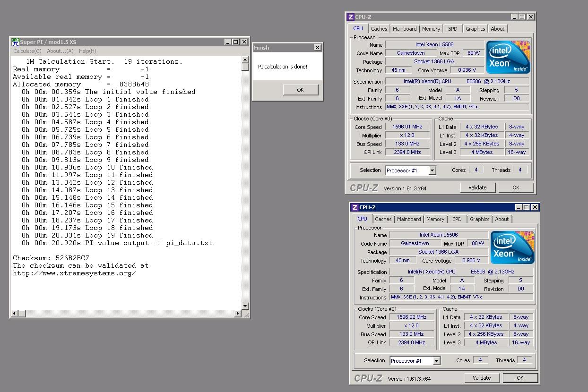
Task: Maximize the Super PI window
Action: (235, 42)
